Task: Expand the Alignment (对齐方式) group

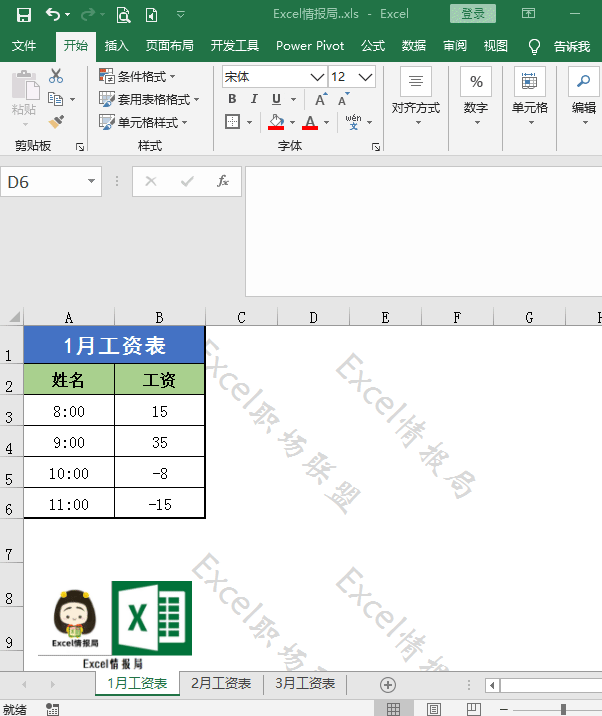Action: [x=416, y=97]
